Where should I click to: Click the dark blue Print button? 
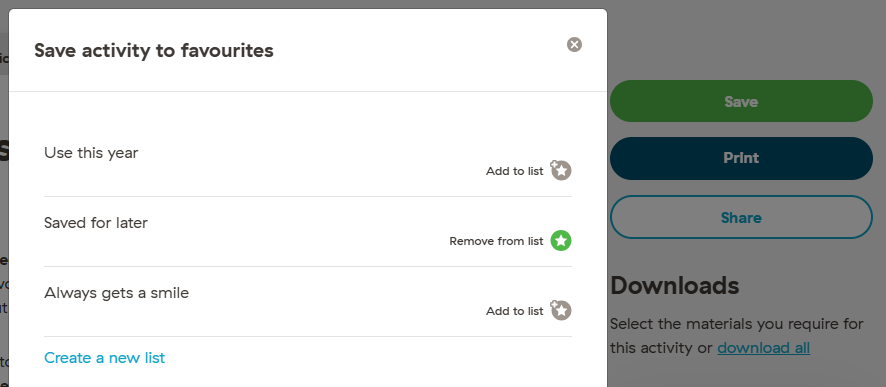click(741, 158)
